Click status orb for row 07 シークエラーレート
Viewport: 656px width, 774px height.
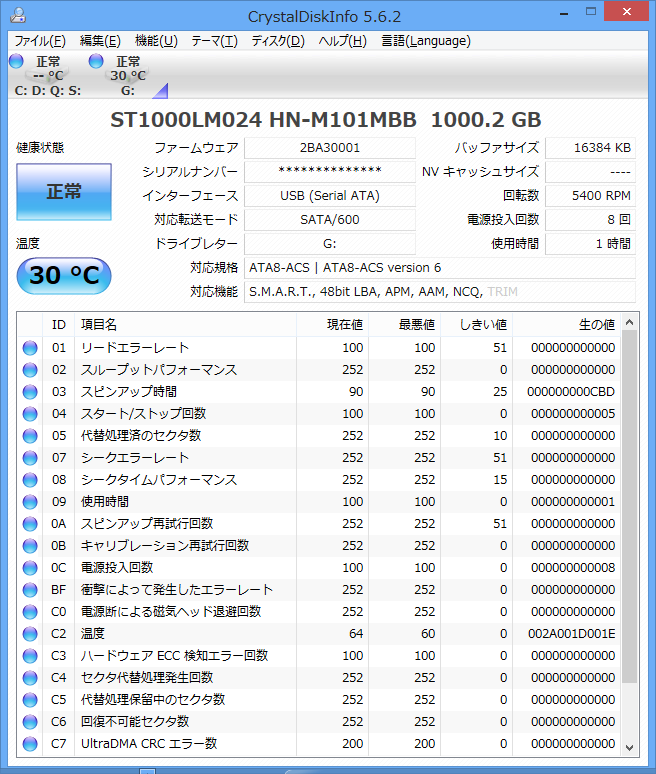coord(30,458)
